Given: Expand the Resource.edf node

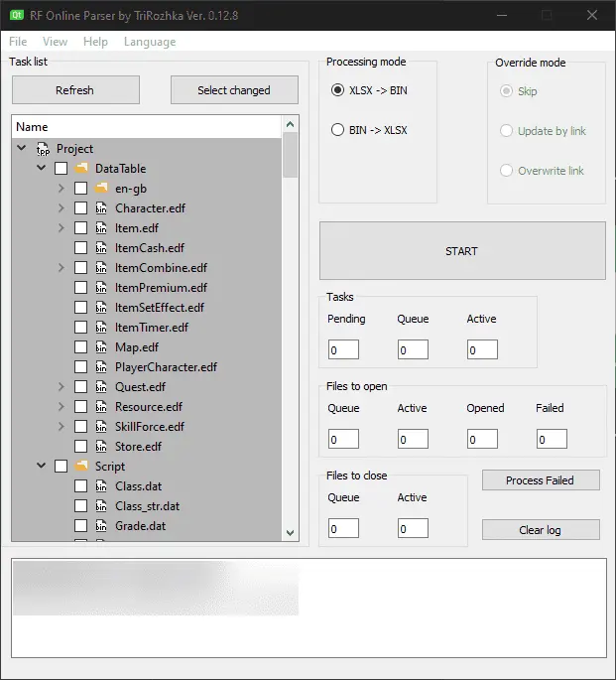Looking at the screenshot, I should tap(62, 407).
